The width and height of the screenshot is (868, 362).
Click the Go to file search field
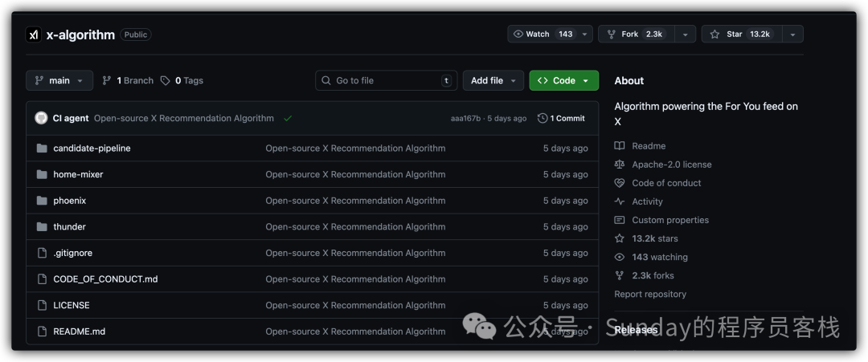(x=387, y=81)
